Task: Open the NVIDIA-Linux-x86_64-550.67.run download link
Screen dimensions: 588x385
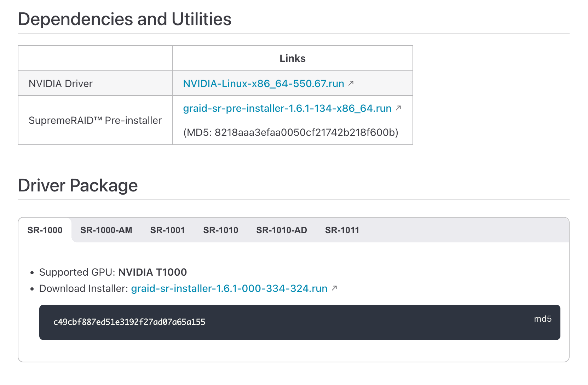Action: pyautogui.click(x=263, y=84)
